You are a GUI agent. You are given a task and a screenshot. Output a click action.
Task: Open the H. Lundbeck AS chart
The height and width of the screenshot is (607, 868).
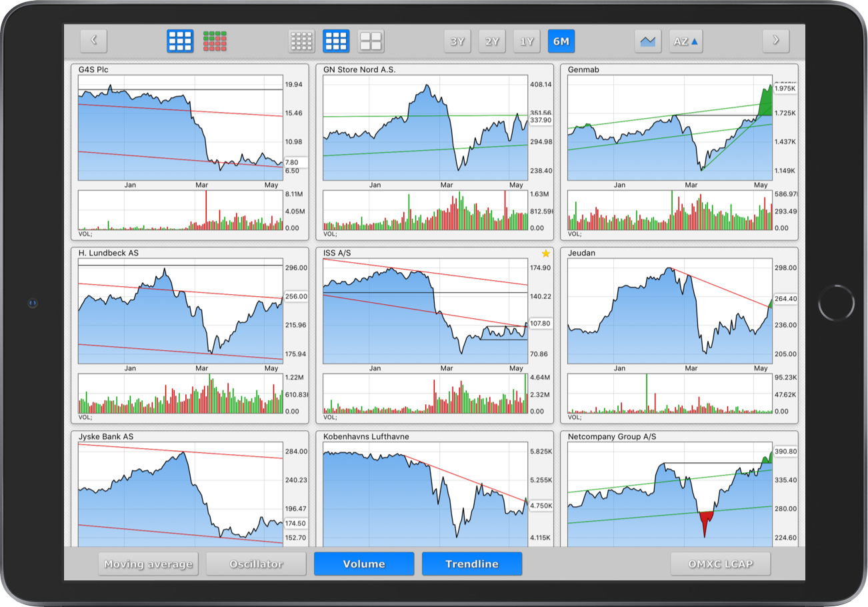point(181,311)
